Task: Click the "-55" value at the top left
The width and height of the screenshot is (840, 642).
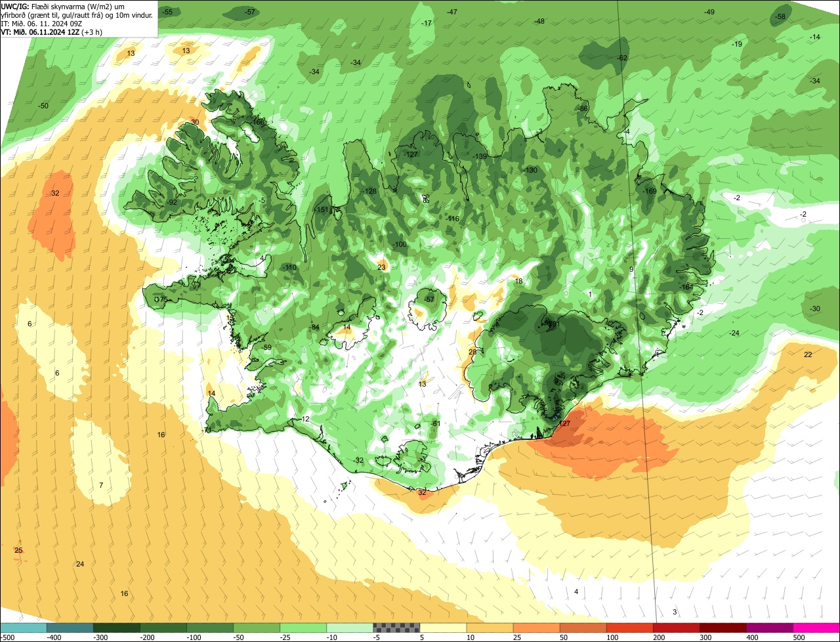Action: pos(168,12)
